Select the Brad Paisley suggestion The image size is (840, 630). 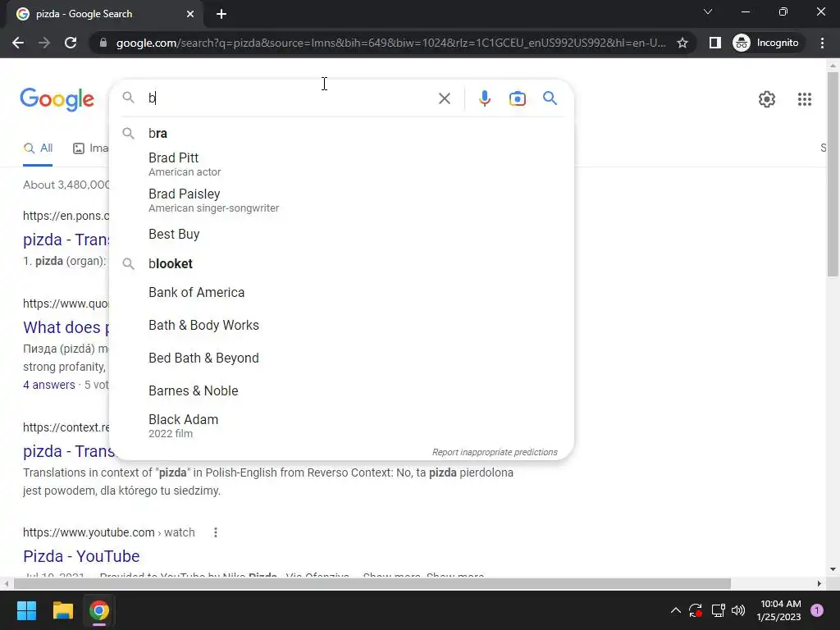(x=341, y=200)
